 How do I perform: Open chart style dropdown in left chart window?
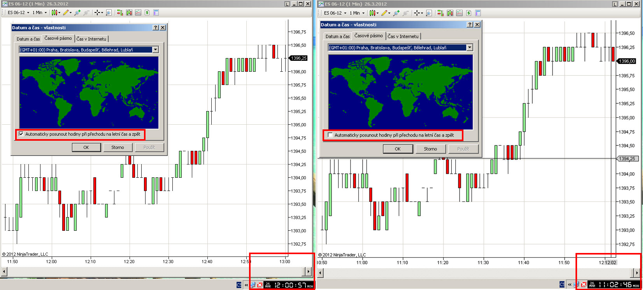click(x=56, y=12)
